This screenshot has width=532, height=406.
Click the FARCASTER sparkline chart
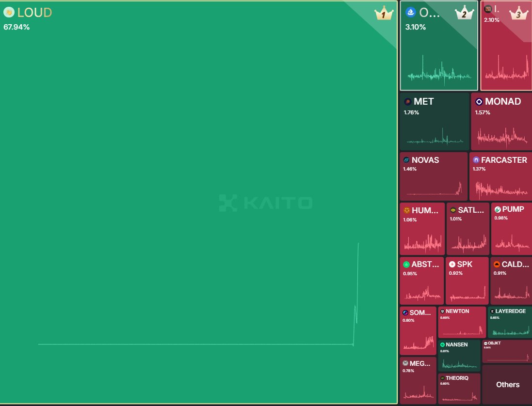[x=501, y=190]
